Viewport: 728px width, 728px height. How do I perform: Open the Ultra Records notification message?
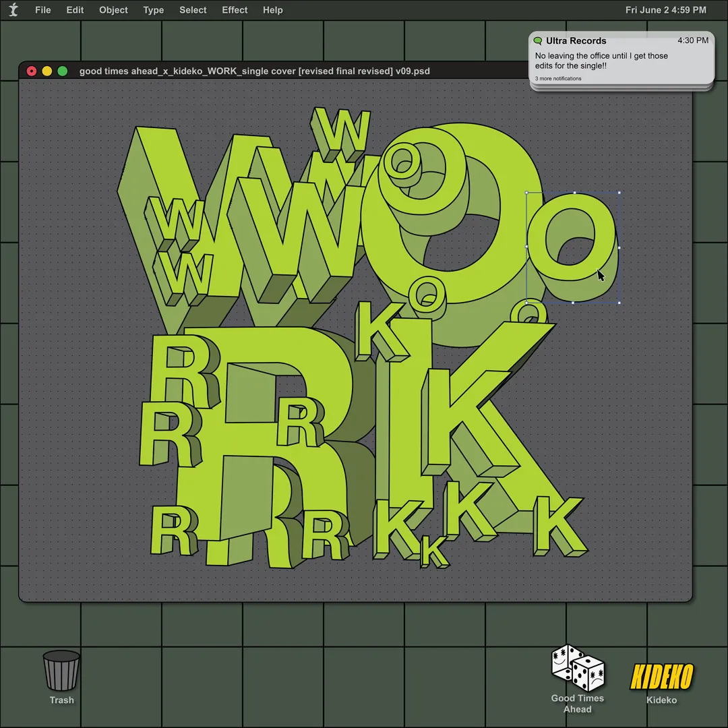(601, 61)
